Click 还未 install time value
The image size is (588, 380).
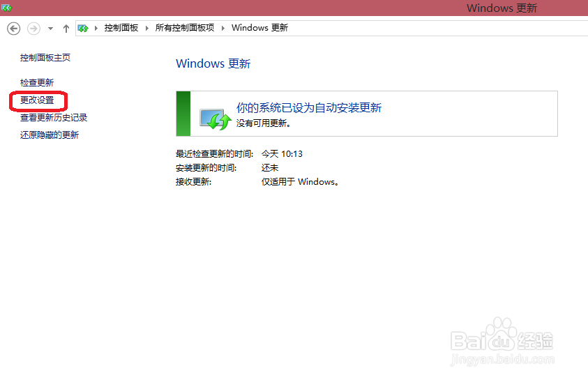coord(270,168)
